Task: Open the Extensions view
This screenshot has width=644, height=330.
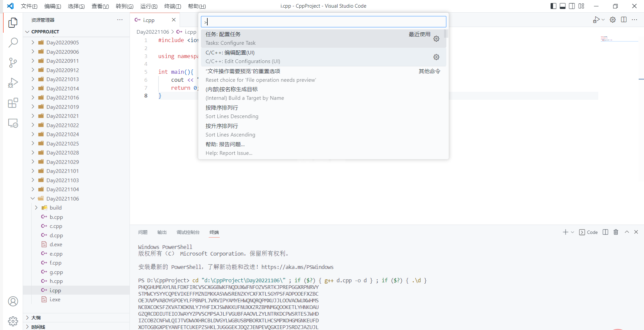Action: click(x=13, y=103)
